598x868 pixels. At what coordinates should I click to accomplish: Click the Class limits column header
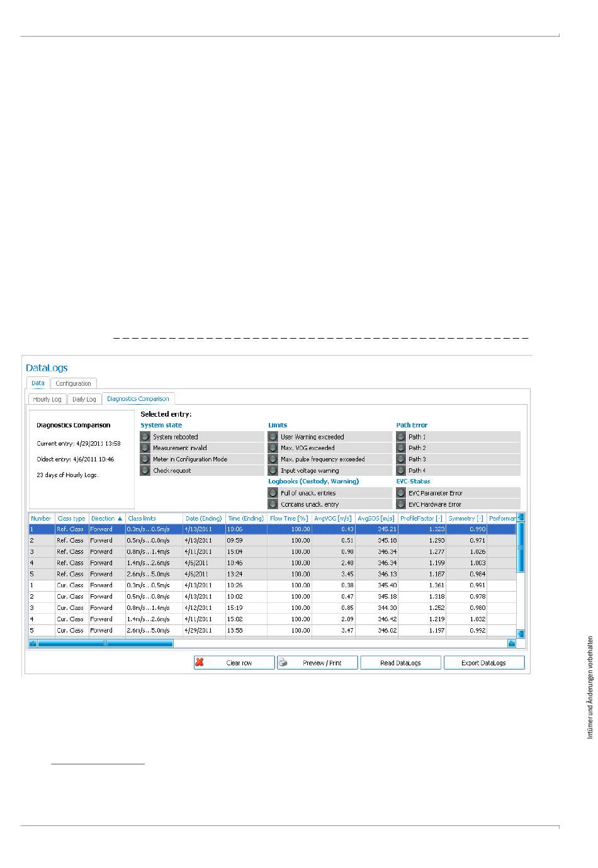(154, 519)
